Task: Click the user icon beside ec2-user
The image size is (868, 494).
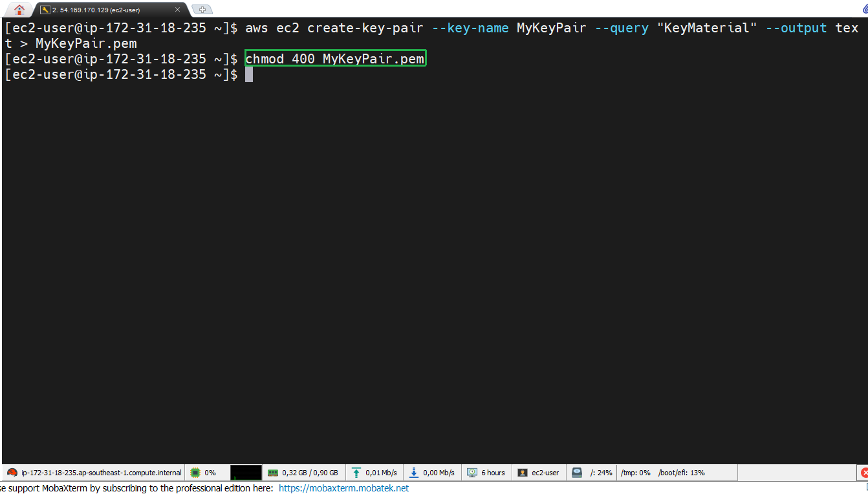Action: (523, 473)
